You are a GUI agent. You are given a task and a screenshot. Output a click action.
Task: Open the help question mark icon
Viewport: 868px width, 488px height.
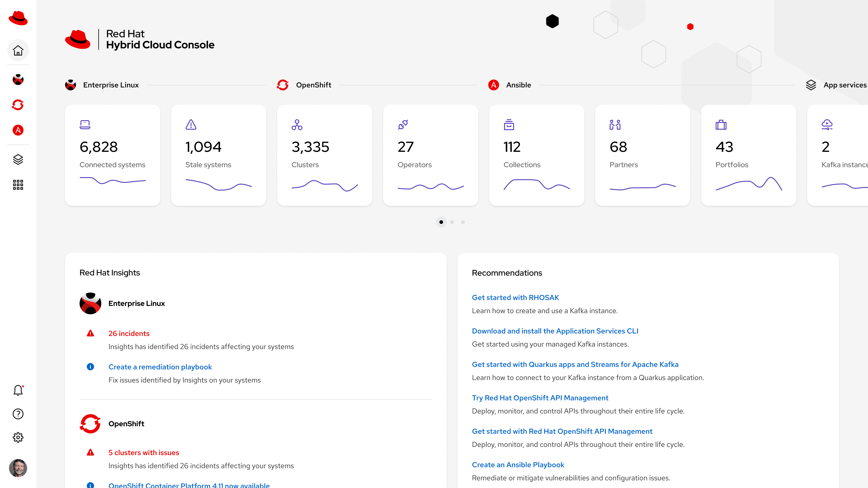18,414
